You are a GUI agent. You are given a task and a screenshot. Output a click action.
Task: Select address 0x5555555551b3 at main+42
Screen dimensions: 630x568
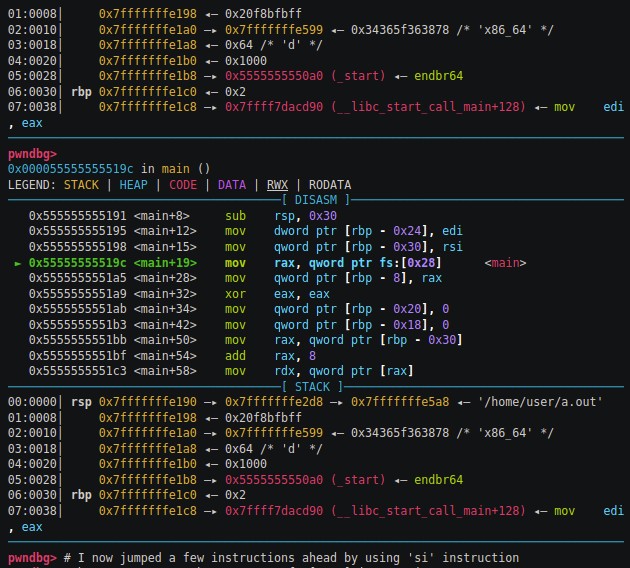(x=78, y=325)
